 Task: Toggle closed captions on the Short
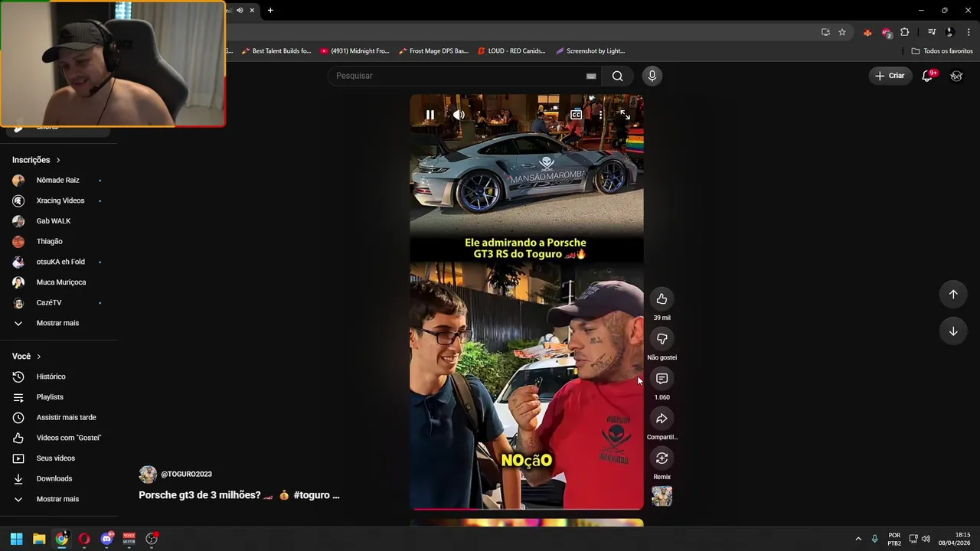[x=576, y=115]
